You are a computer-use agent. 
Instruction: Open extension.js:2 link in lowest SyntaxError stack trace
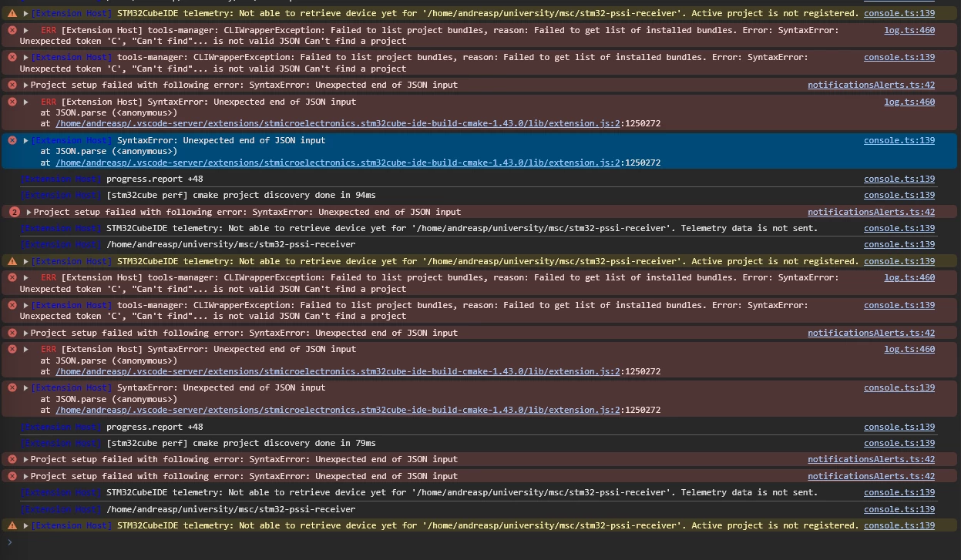[338, 410]
